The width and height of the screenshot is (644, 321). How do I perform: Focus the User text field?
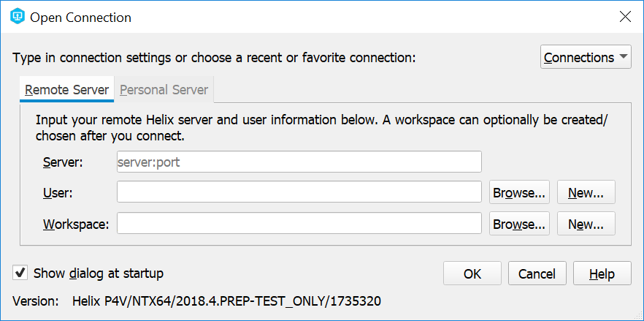click(299, 192)
